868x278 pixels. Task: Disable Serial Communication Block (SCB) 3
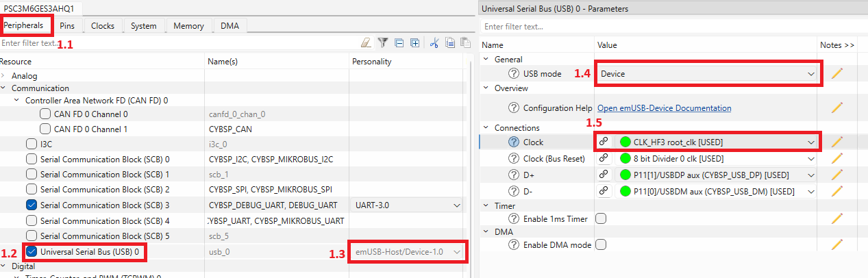click(x=32, y=205)
